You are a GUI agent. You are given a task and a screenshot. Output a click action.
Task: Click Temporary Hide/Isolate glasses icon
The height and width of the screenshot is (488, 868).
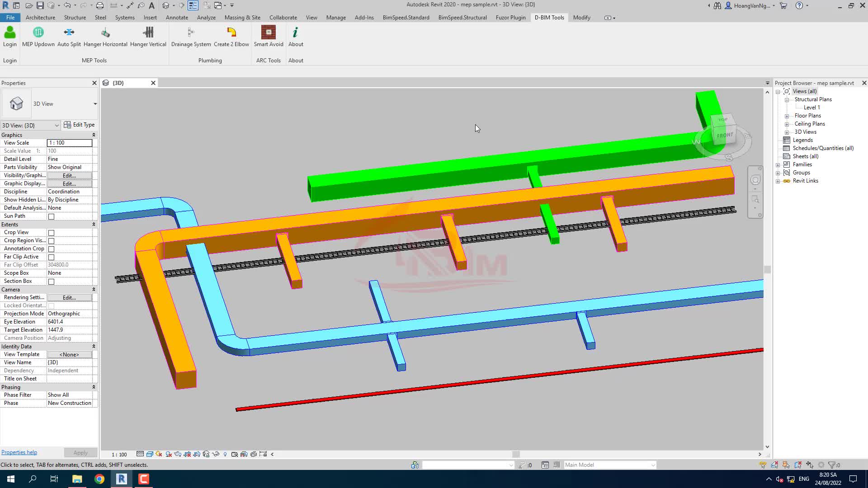point(216,454)
